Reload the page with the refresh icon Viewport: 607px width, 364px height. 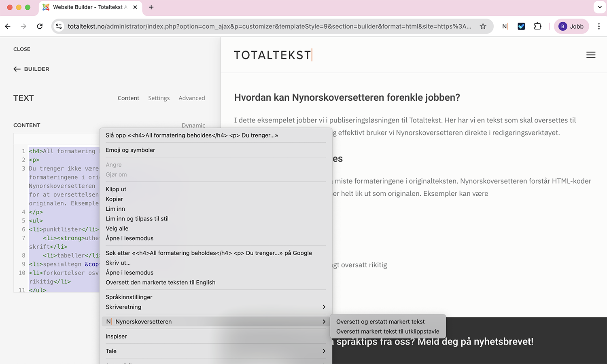pos(40,26)
